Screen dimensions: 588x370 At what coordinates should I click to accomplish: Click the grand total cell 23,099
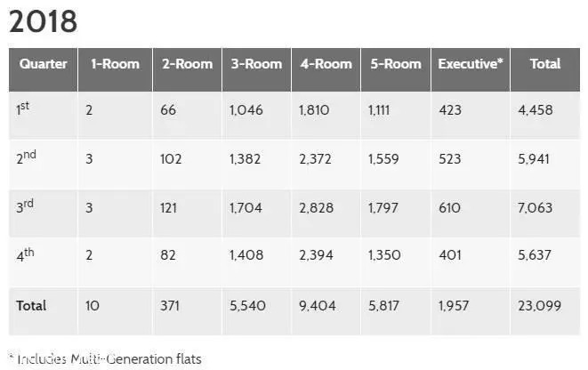539,306
